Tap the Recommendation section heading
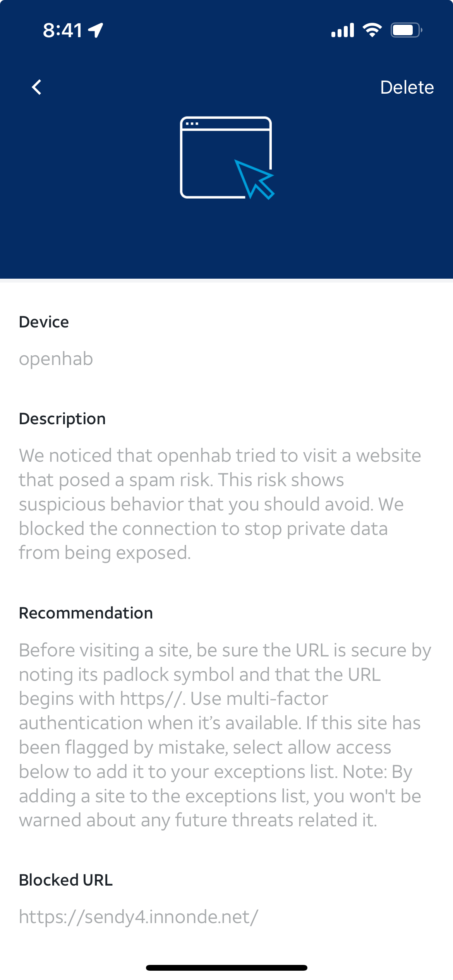The height and width of the screenshot is (980, 453). (x=86, y=613)
